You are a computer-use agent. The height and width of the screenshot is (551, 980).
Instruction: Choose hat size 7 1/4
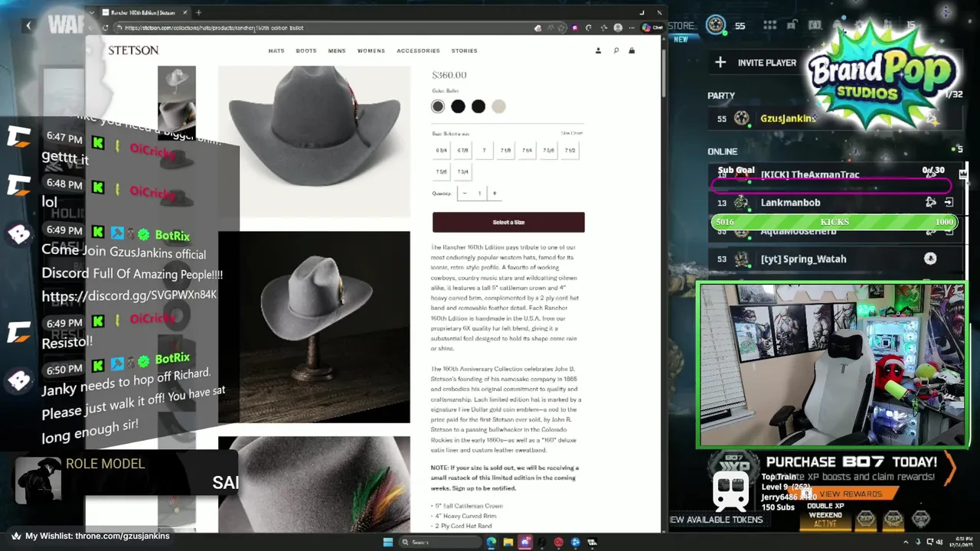click(x=527, y=150)
